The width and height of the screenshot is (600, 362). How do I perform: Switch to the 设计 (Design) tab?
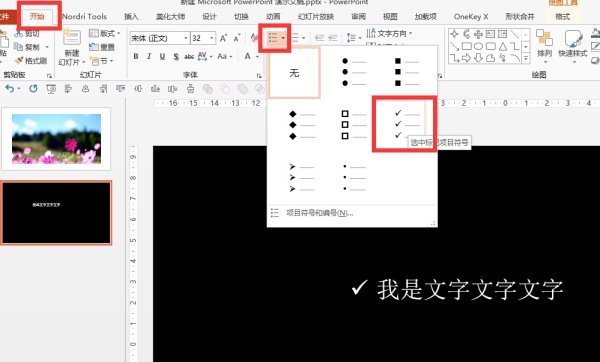[209, 16]
